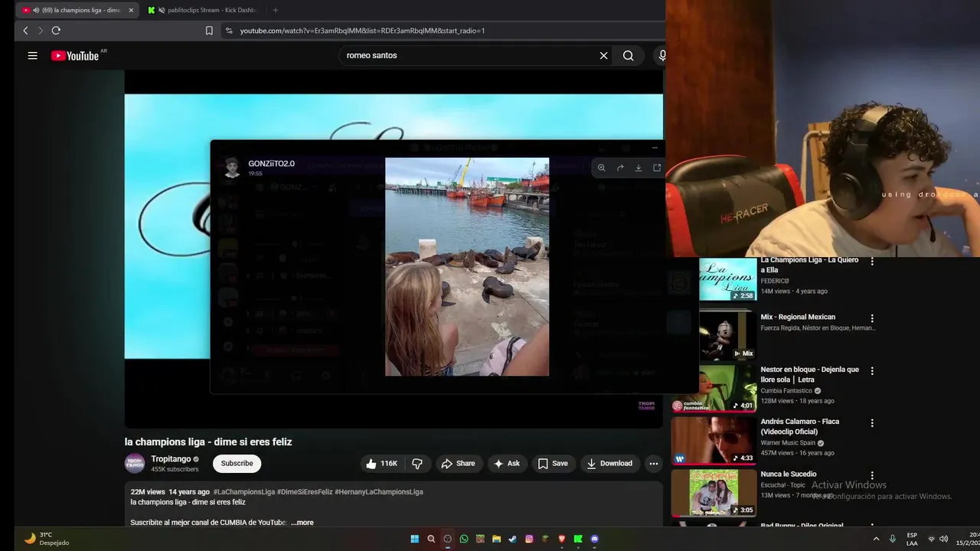980x551 pixels.
Task: Go back in browser history
Action: 25,31
